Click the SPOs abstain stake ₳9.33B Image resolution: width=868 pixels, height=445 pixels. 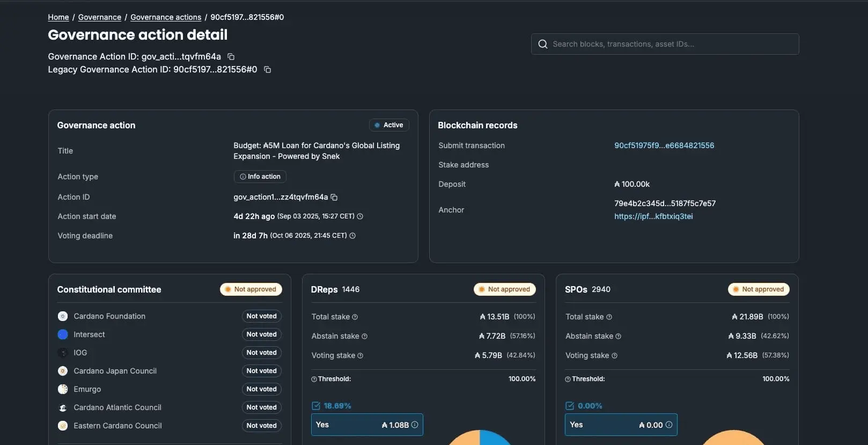(742, 336)
